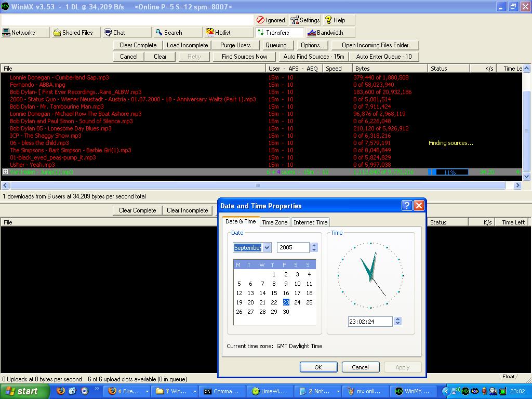Click the 11% download progress bar
The image size is (532, 399).
pyautogui.click(x=448, y=172)
